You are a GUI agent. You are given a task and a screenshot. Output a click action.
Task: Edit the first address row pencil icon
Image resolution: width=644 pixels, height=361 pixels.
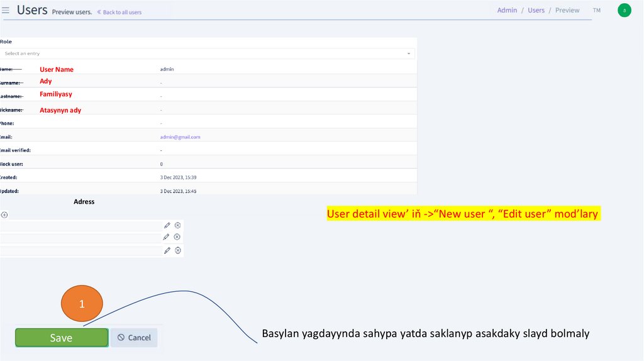tap(167, 225)
